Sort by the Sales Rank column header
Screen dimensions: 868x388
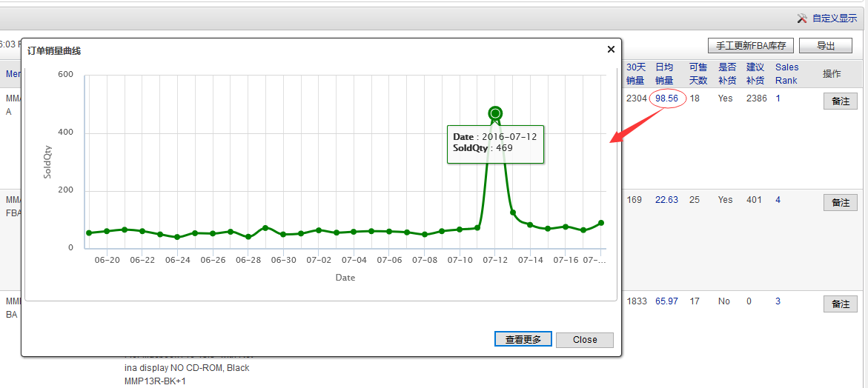click(786, 73)
